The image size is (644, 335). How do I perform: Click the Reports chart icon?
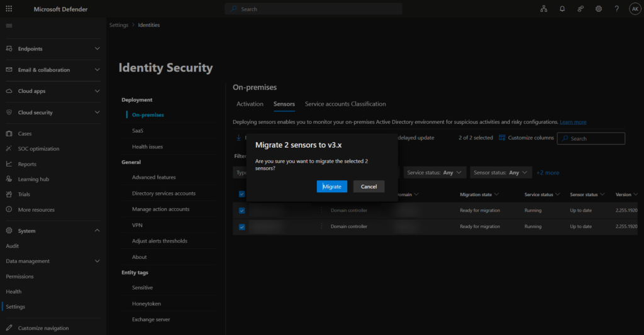tap(9, 164)
